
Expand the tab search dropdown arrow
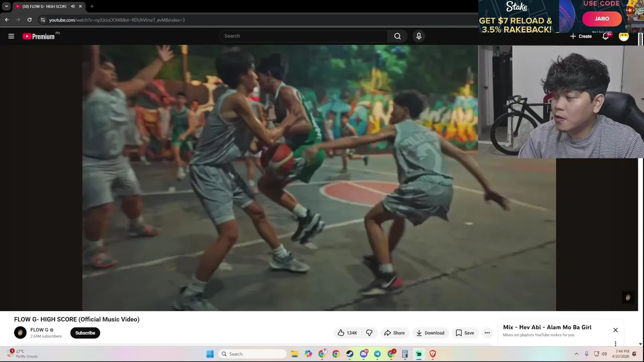(x=6, y=7)
